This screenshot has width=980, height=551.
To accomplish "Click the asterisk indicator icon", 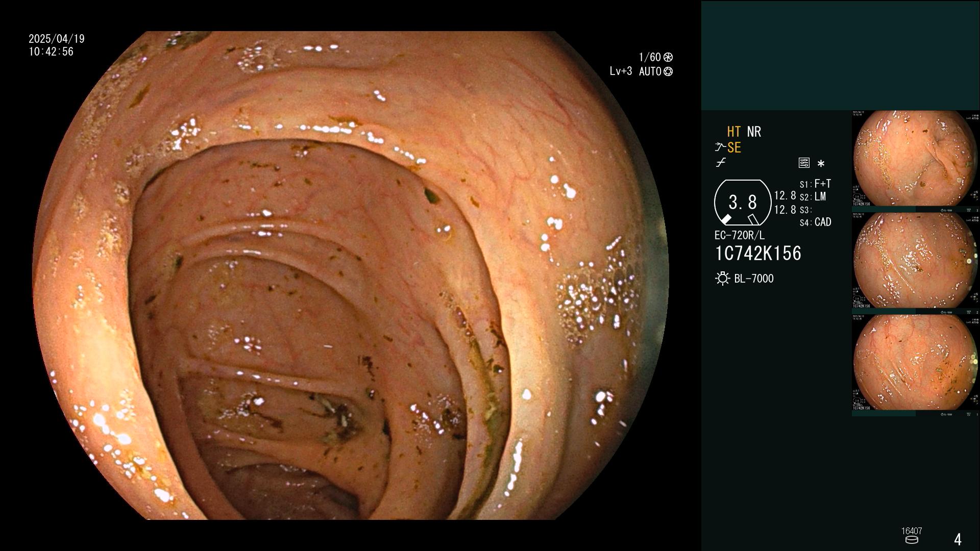I will (x=821, y=164).
